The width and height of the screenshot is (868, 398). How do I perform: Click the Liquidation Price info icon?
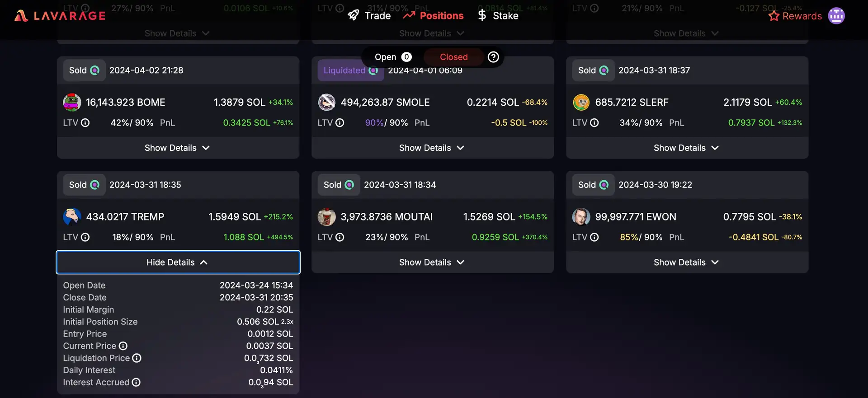pyautogui.click(x=137, y=358)
